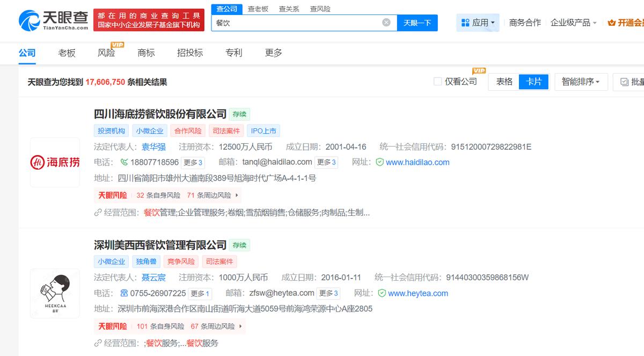The height and width of the screenshot is (356, 644).
Task: Click the VIP badge above 仅看公司
Action: pos(479,70)
